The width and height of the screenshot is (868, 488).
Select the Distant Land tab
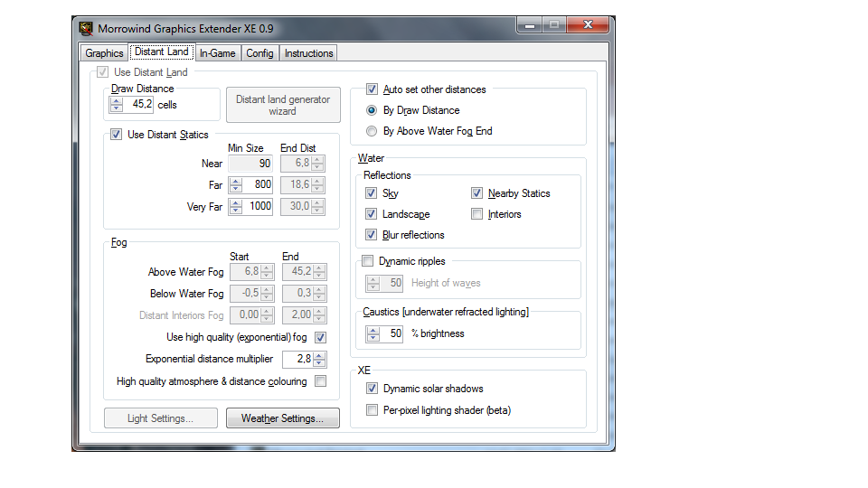162,52
